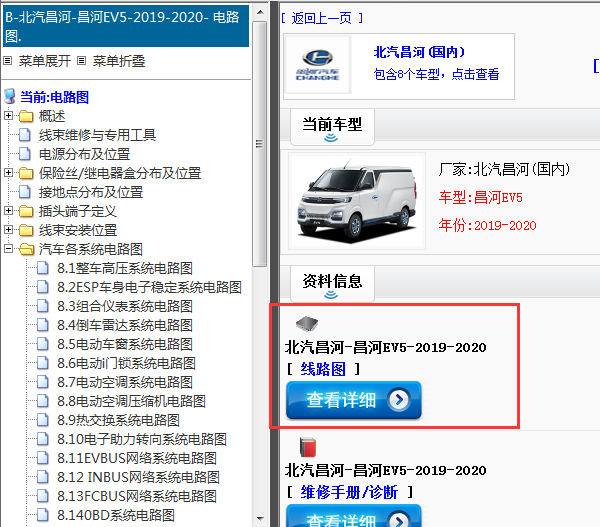The width and height of the screenshot is (600, 527).
Task: Click the 概述 folder icon
Action: (x=26, y=116)
